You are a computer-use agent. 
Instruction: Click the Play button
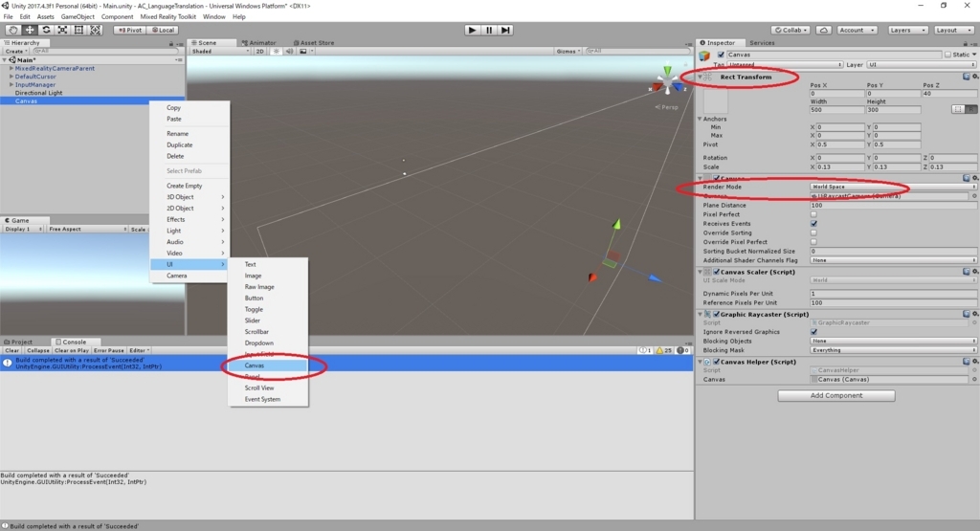pos(472,30)
